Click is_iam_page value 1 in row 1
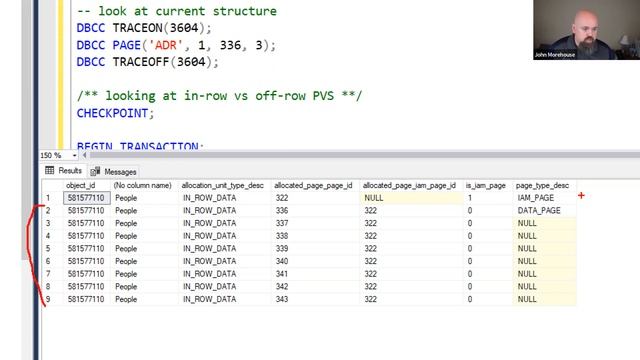Image resolution: width=640 pixels, height=360 pixels. (487, 198)
